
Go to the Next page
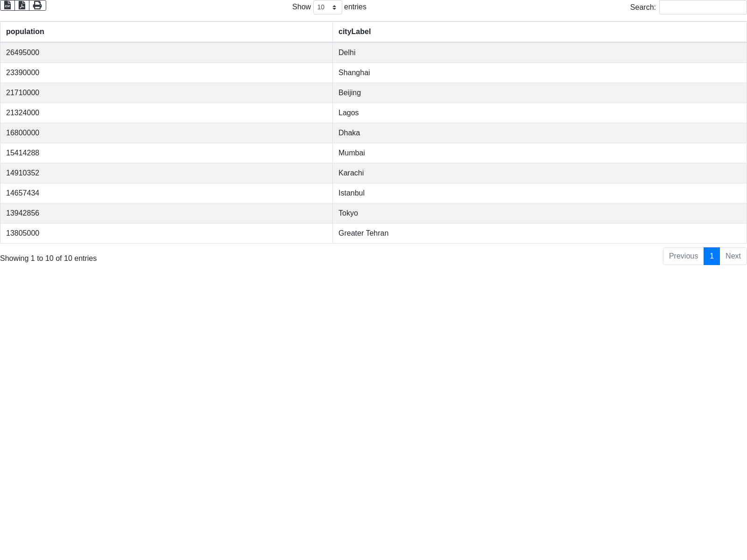[x=733, y=256]
